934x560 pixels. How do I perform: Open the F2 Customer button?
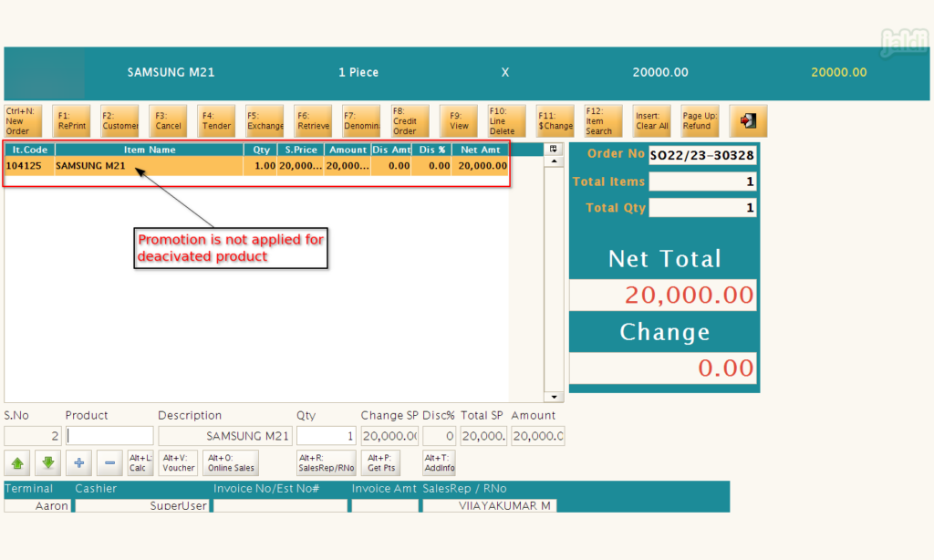point(119,121)
